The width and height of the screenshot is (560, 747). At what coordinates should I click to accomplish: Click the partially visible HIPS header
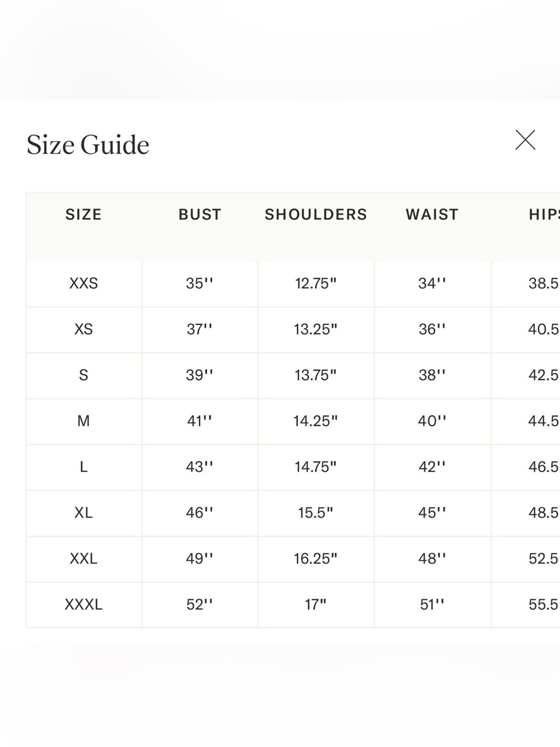coord(544,215)
